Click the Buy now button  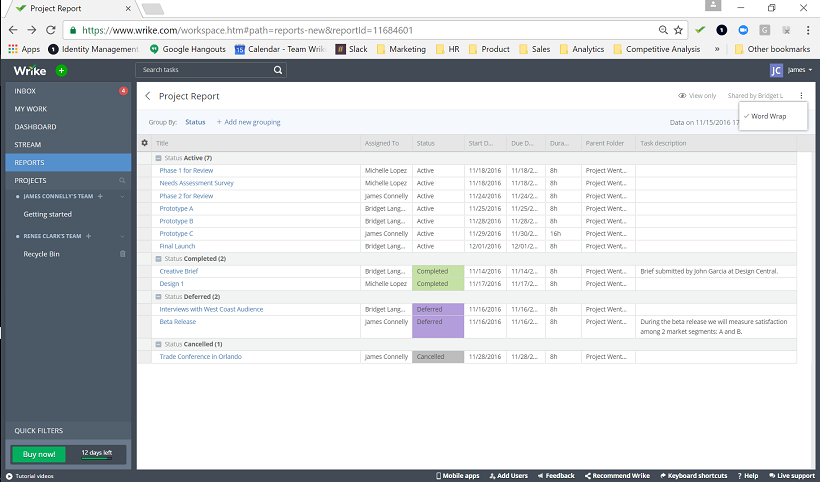[x=39, y=454]
